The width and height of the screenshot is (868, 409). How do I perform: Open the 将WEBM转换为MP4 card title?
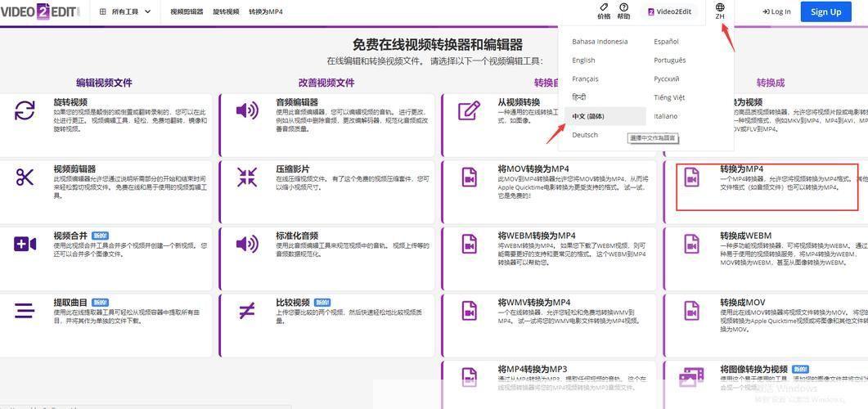click(537, 236)
